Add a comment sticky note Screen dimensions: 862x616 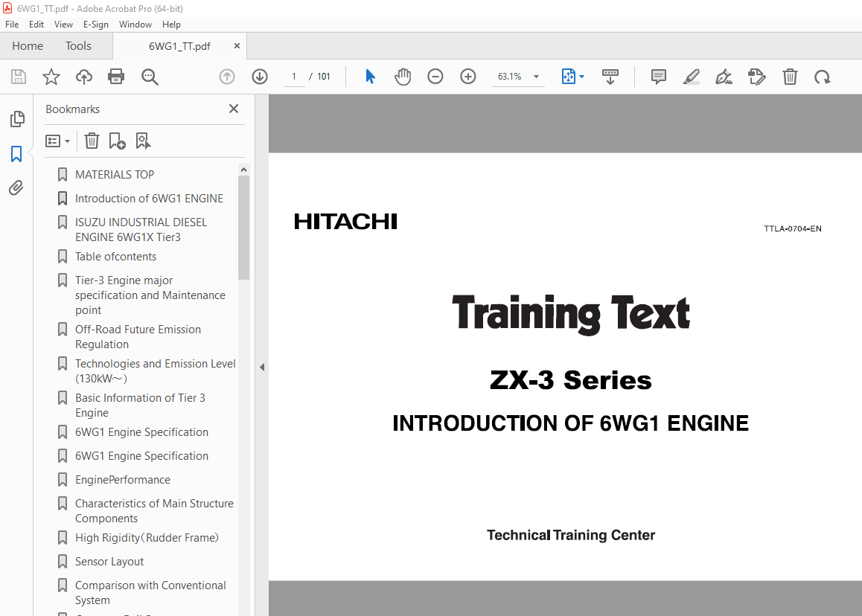[x=658, y=77]
